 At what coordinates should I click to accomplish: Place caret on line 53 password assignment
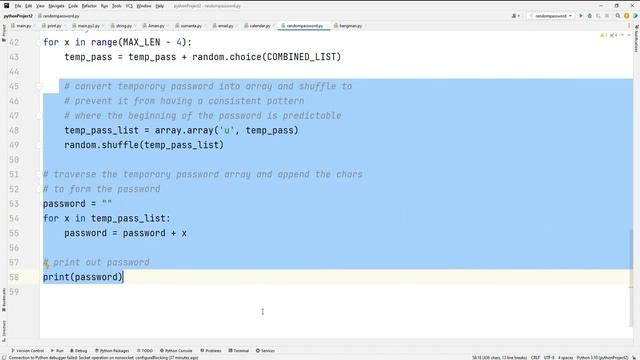[x=78, y=204]
